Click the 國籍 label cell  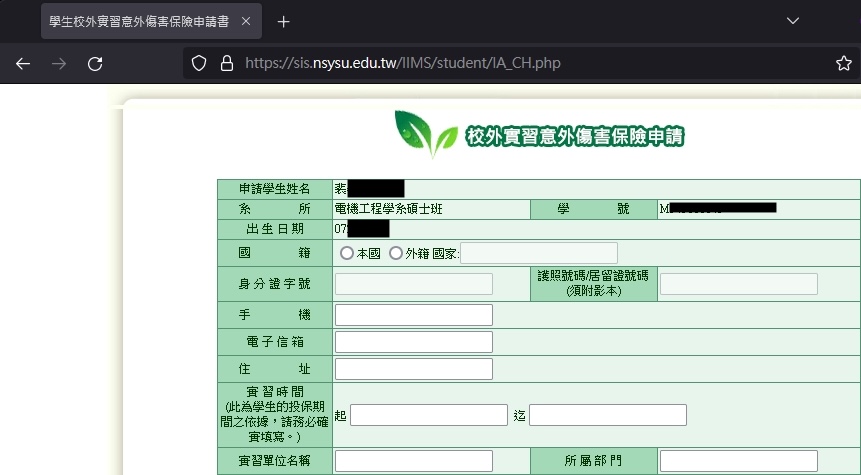tap(275, 253)
